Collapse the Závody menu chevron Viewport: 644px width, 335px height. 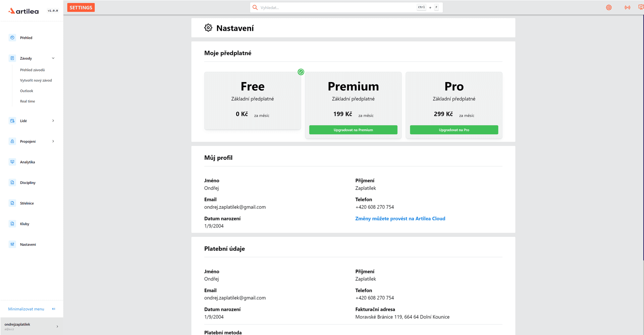(x=53, y=58)
